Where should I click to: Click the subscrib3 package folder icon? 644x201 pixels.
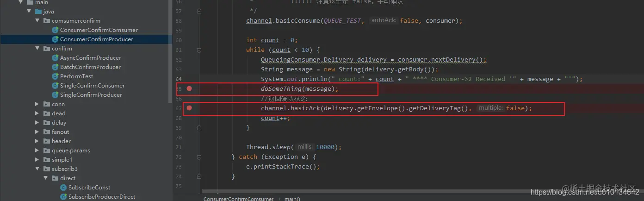click(x=47, y=169)
